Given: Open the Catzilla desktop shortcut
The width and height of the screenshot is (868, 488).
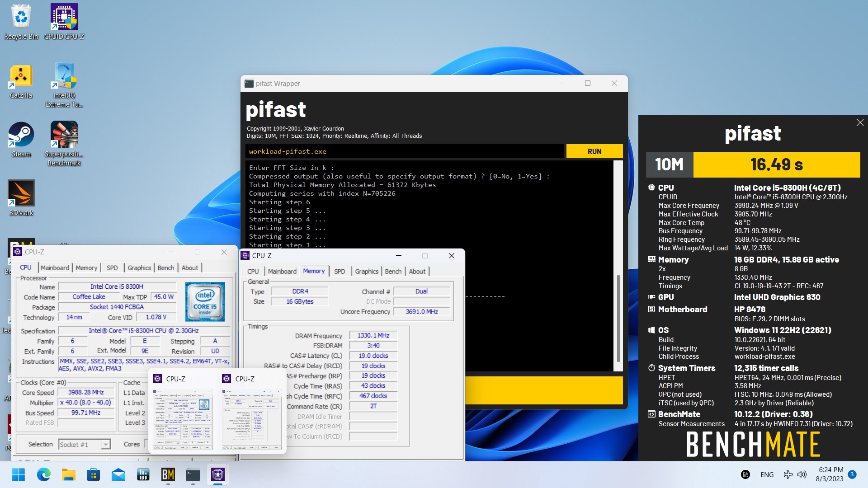Looking at the screenshot, I should 21,81.
